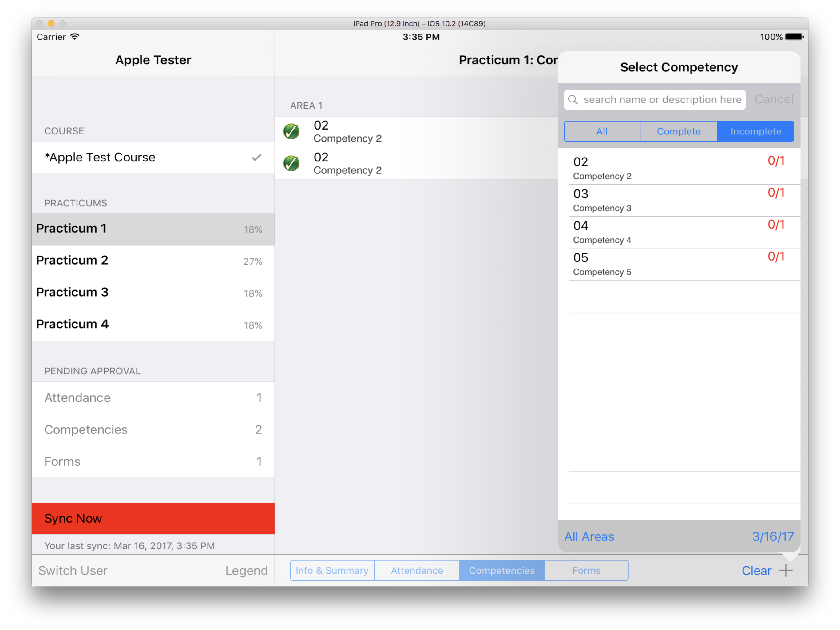Click the Select Competency title
The width and height of the screenshot is (840, 630).
tap(679, 67)
